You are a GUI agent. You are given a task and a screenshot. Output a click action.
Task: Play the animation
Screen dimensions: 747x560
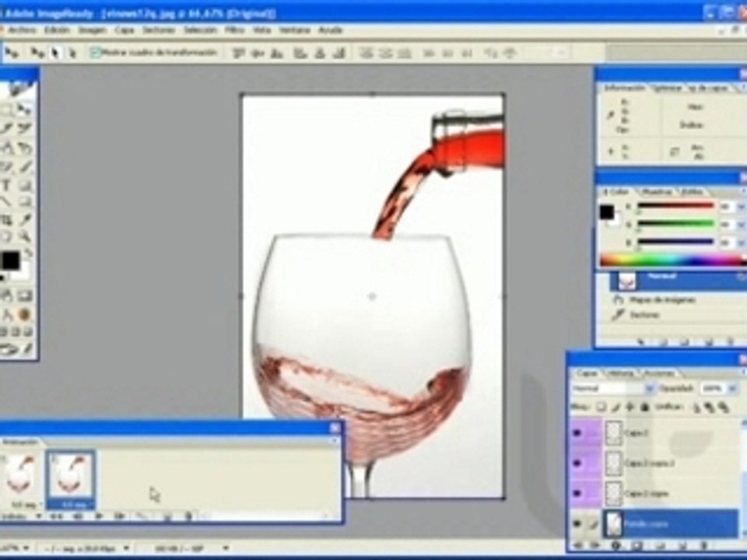(x=99, y=516)
